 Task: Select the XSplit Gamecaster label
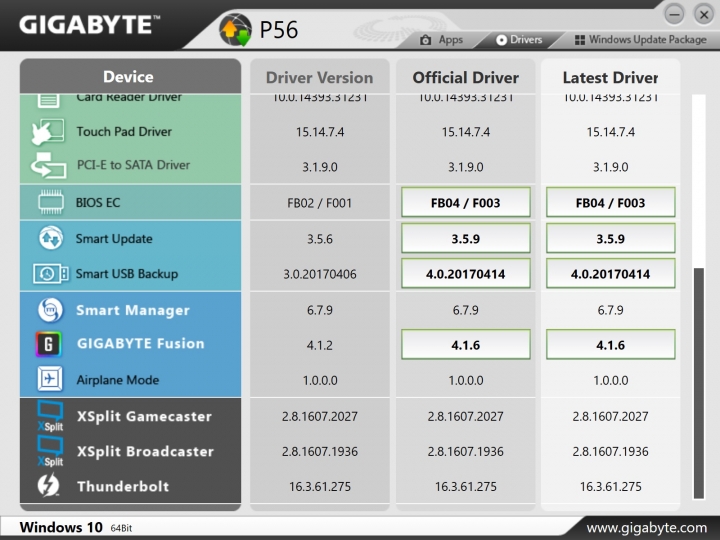(144, 416)
